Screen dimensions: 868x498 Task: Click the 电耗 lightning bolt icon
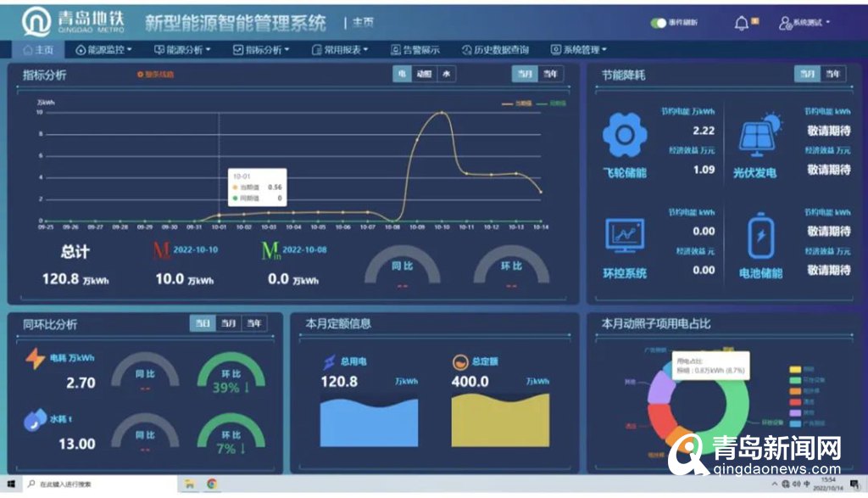pyautogui.click(x=35, y=359)
